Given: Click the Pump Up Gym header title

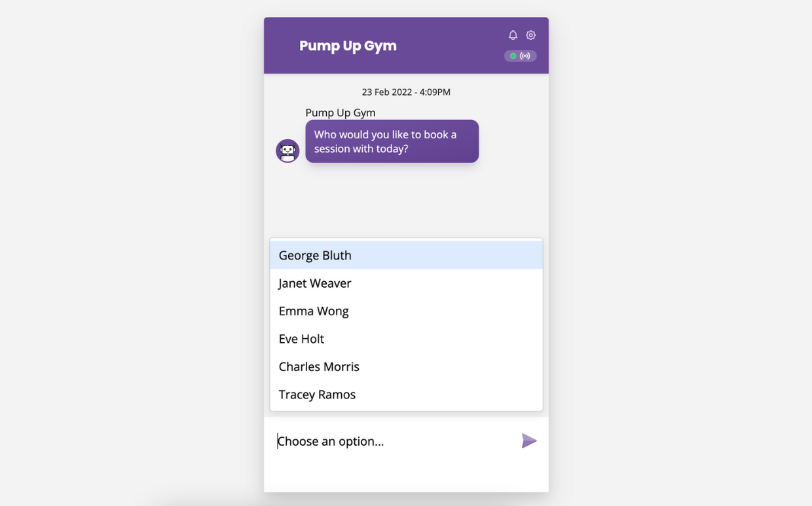Looking at the screenshot, I should (348, 46).
